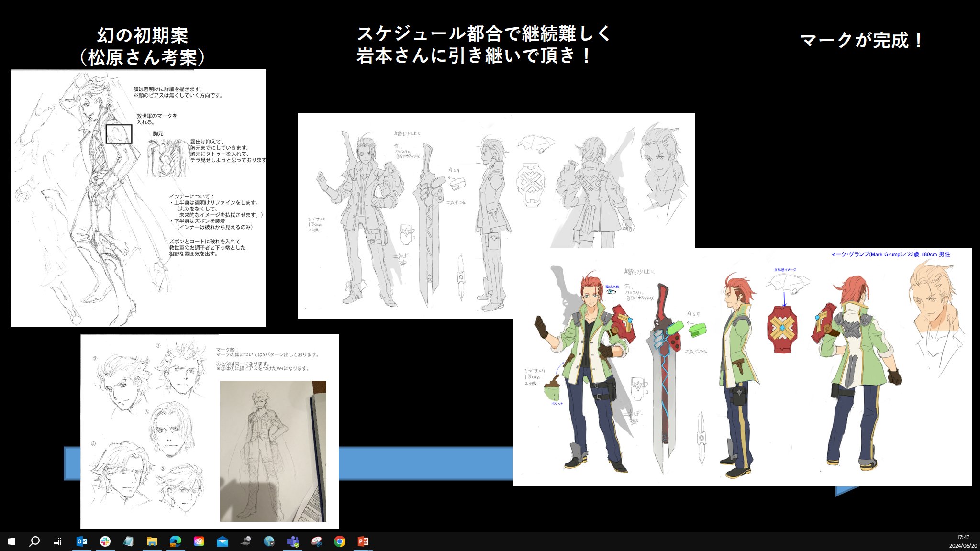Launch File Explorer from the taskbar
The image size is (980, 551).
(152, 541)
